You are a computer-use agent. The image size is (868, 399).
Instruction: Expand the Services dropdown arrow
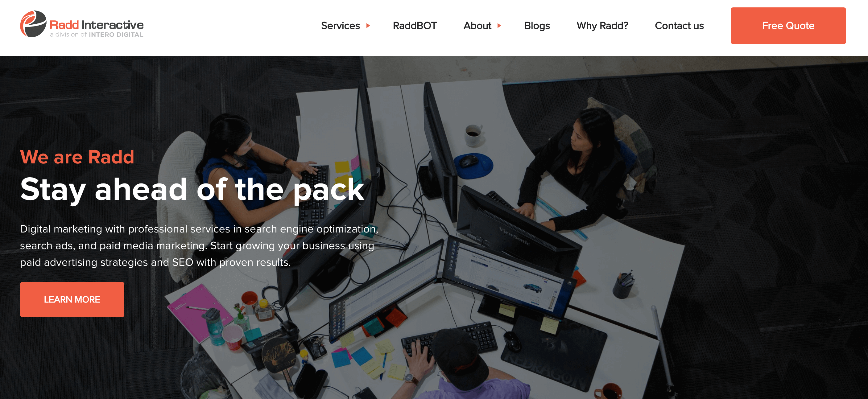point(368,26)
